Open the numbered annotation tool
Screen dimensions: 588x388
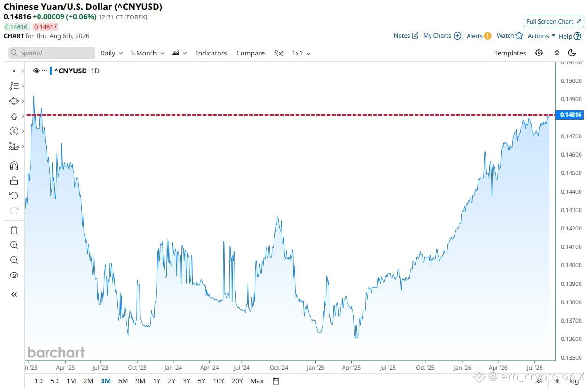14,131
